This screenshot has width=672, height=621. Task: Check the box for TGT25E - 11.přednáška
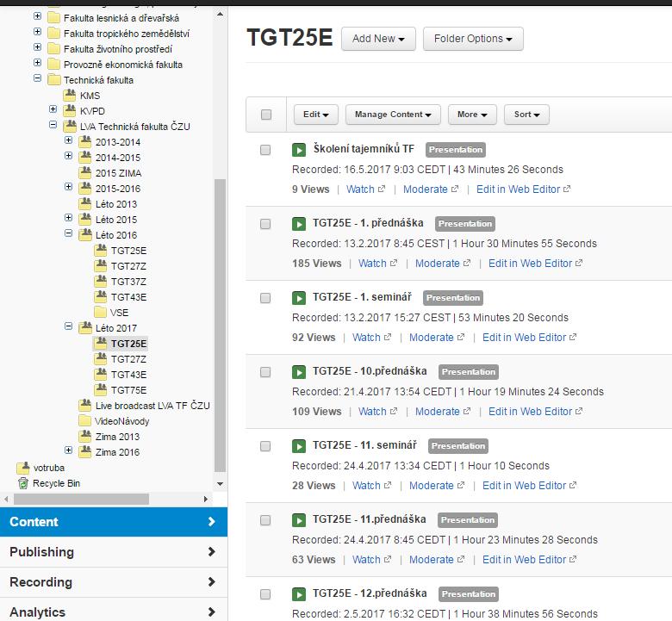[265, 520]
